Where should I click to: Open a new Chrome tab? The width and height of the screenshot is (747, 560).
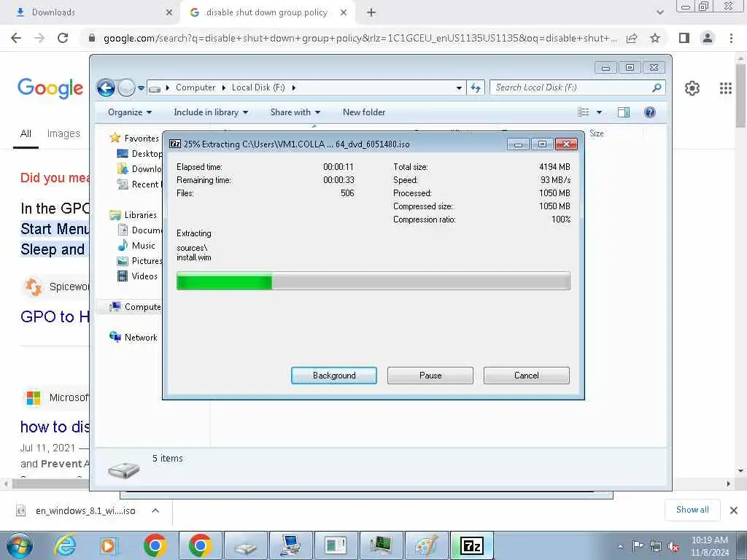click(371, 13)
